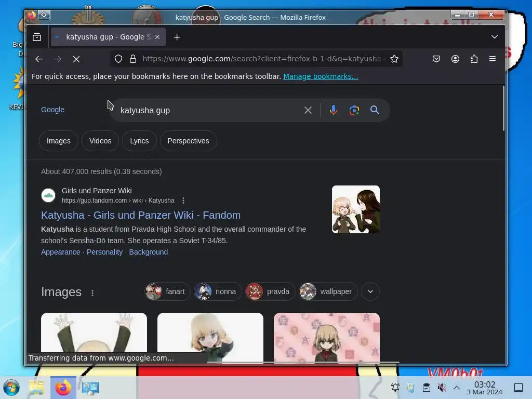Open the tracking protection shield icon
This screenshot has height=399, width=532.
[118, 59]
